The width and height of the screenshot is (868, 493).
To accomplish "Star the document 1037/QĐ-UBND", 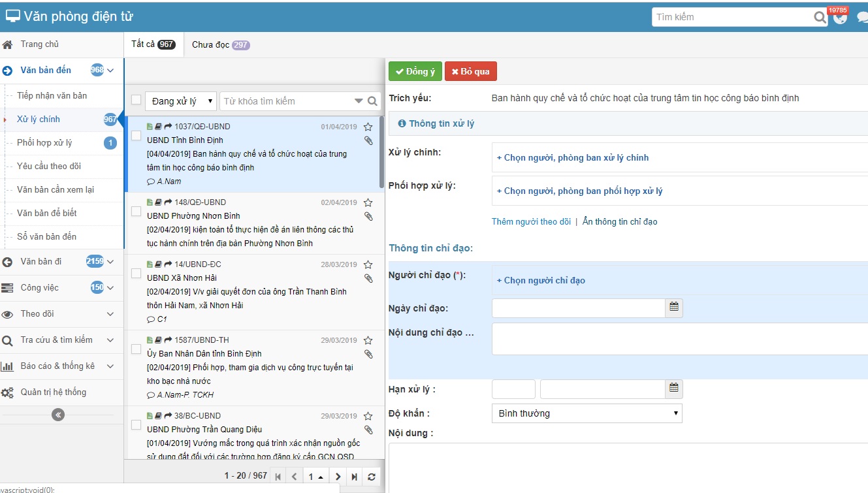I will pyautogui.click(x=368, y=127).
